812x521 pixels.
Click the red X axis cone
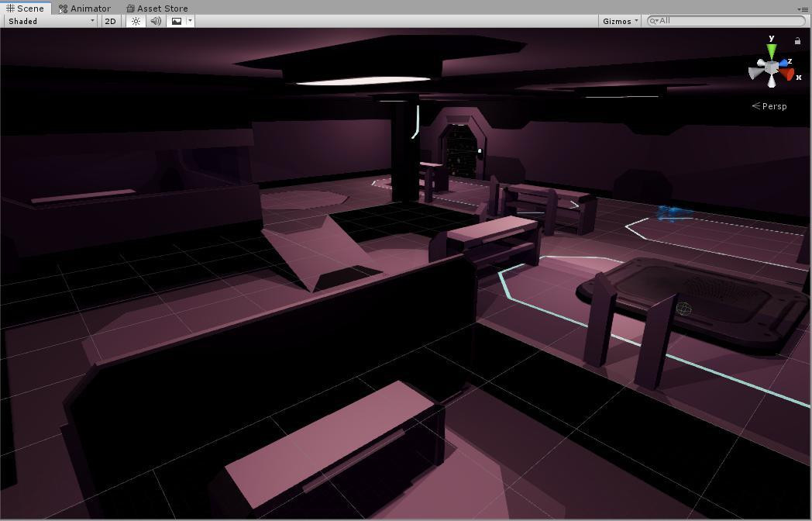[787, 74]
